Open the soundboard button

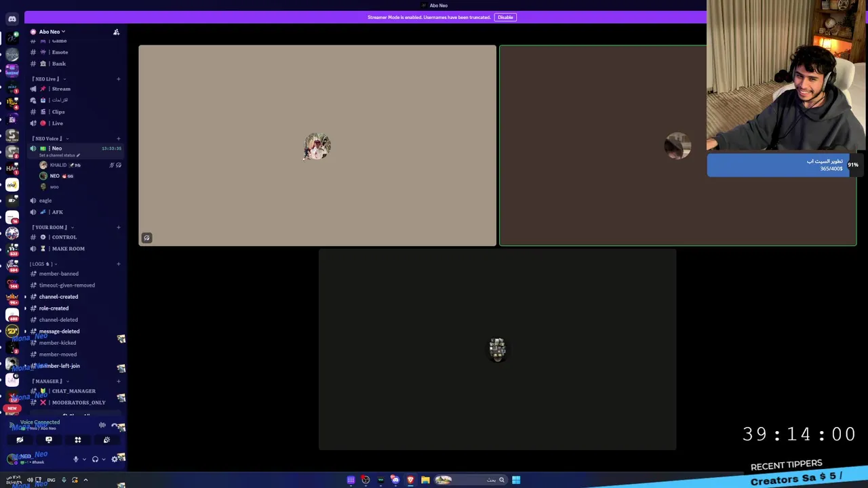coord(106,441)
